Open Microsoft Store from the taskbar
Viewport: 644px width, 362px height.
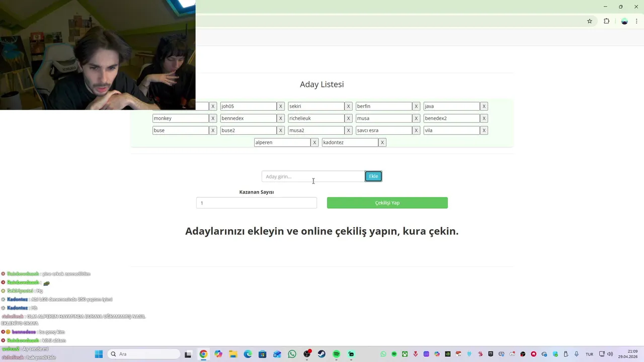[262, 354]
